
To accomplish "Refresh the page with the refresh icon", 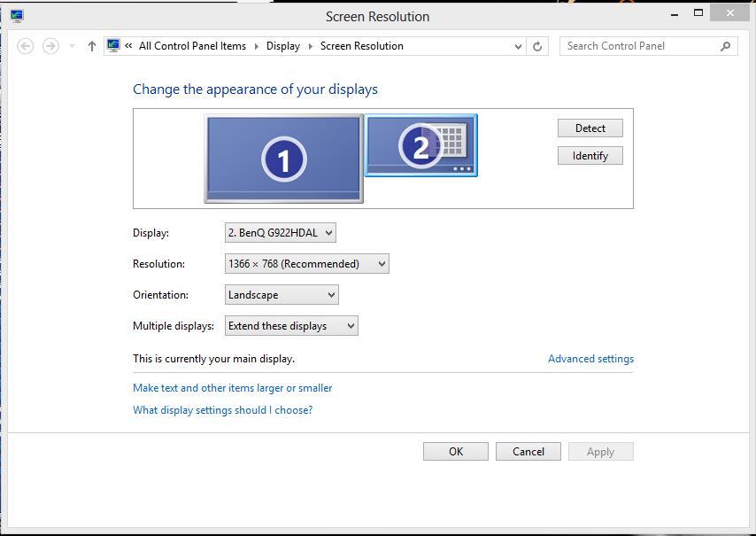I will pos(537,46).
